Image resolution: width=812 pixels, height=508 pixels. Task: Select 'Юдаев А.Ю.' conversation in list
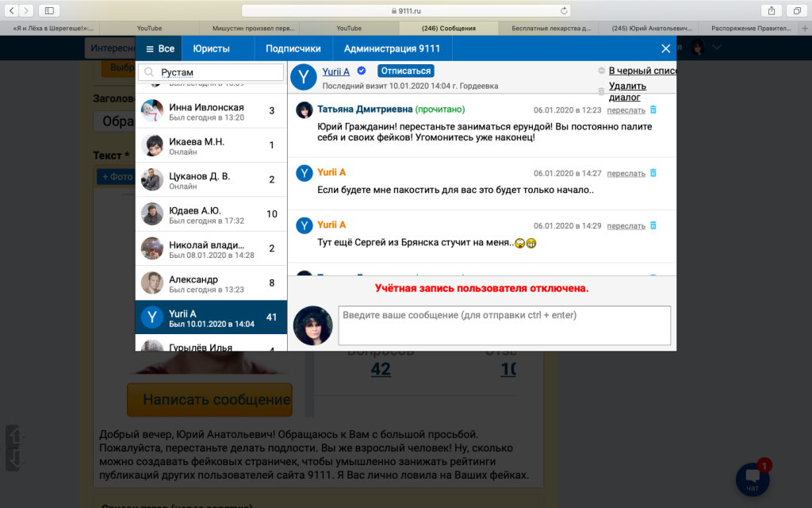211,214
